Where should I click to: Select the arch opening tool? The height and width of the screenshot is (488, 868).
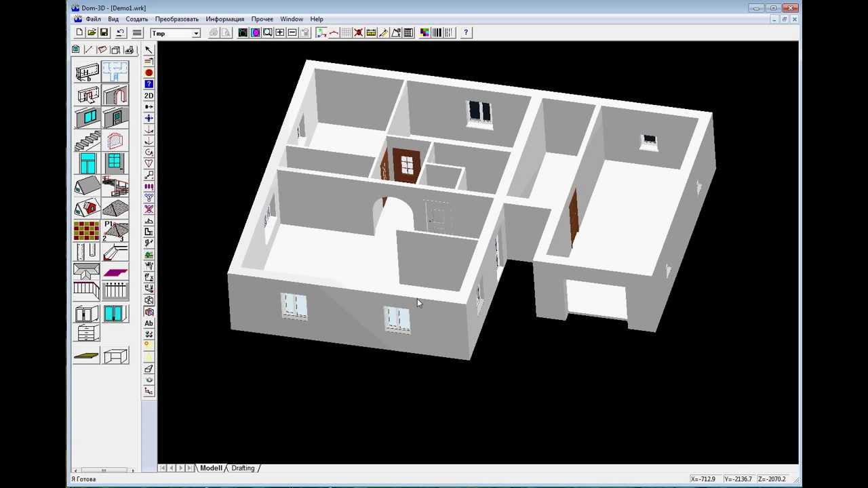[x=115, y=96]
